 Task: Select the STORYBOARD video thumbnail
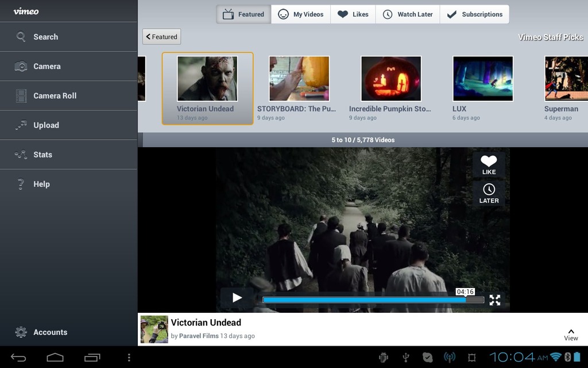point(299,79)
